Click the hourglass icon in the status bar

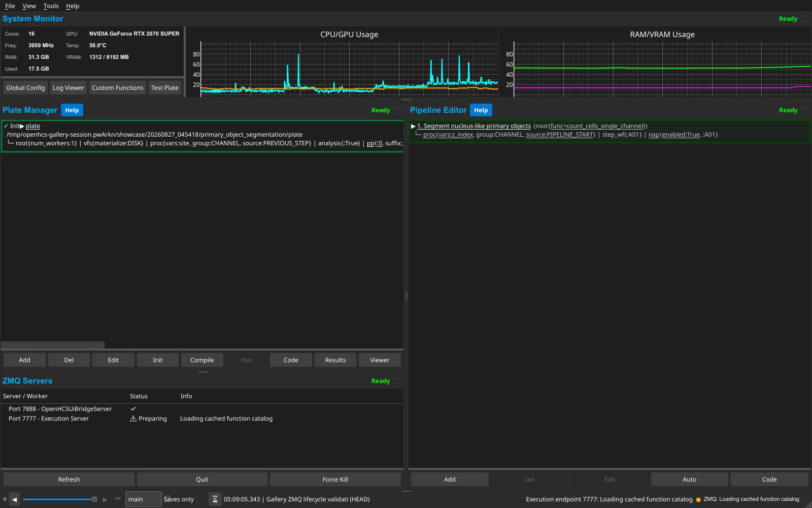coord(215,499)
